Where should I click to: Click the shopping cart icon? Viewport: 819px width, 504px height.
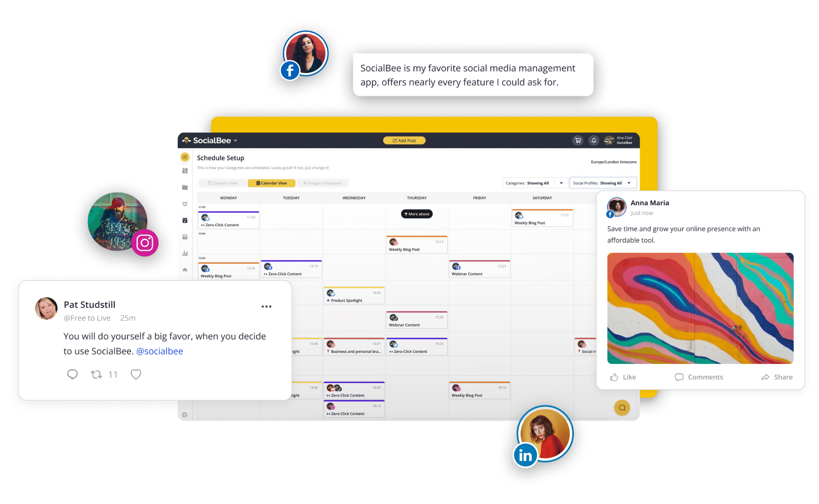pyautogui.click(x=578, y=140)
